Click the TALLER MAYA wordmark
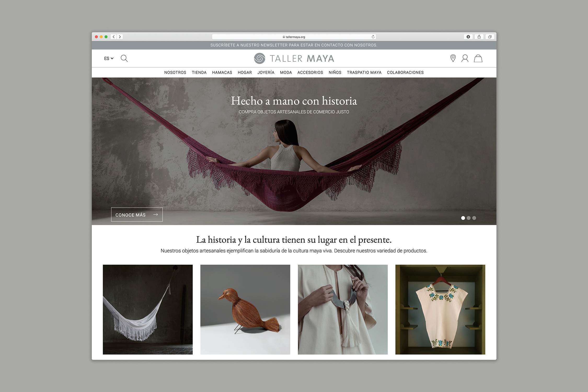This screenshot has height=392, width=588. [302, 59]
